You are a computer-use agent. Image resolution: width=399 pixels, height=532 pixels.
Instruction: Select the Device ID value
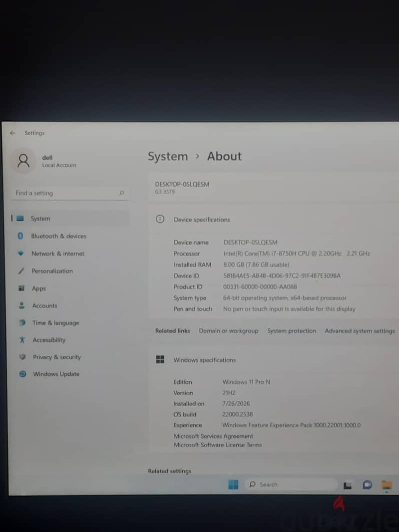coord(282,276)
